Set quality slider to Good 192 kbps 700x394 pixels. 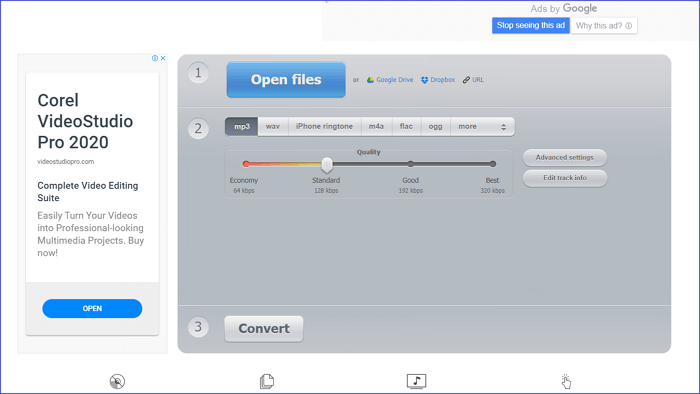tap(411, 164)
